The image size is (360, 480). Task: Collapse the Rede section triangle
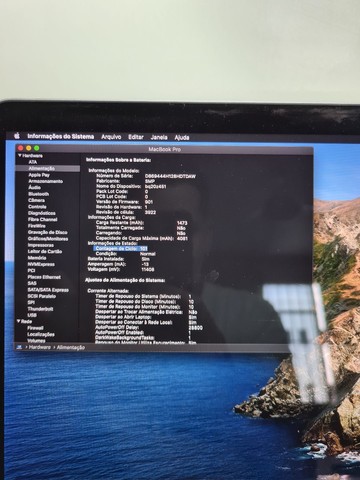[x=19, y=321]
